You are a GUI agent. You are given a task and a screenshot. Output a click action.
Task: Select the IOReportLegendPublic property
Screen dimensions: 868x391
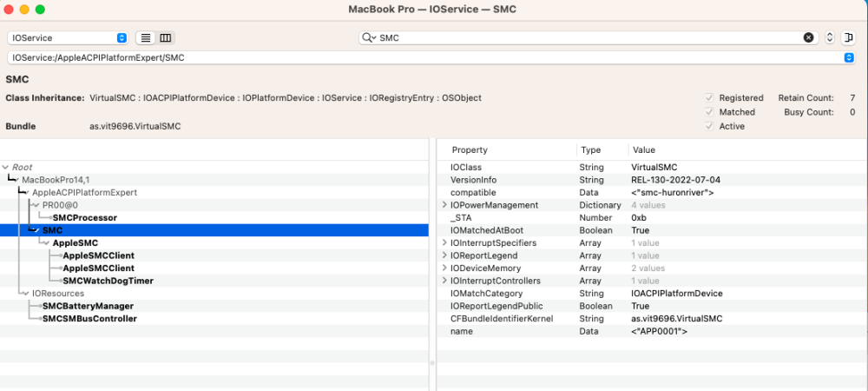coord(652,306)
